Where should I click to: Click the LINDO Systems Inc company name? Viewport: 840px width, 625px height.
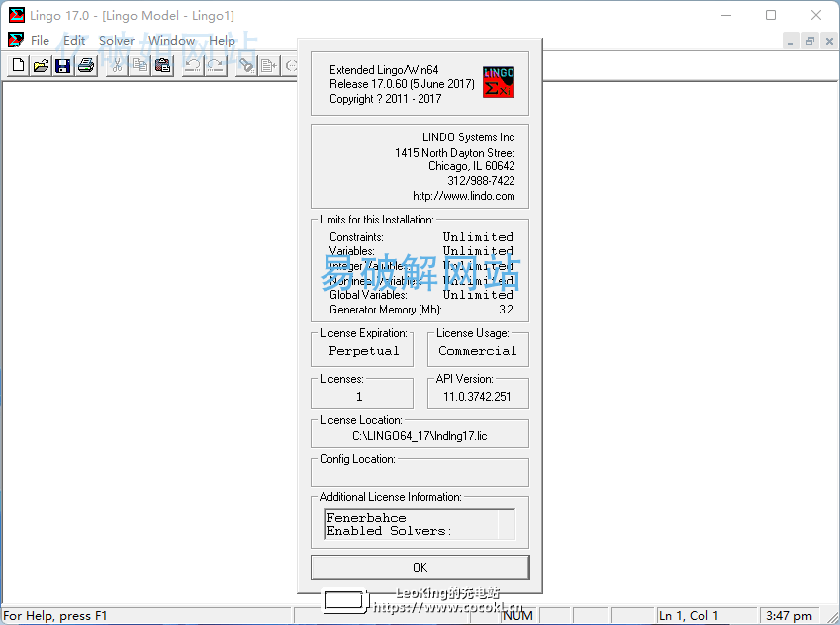coord(468,137)
